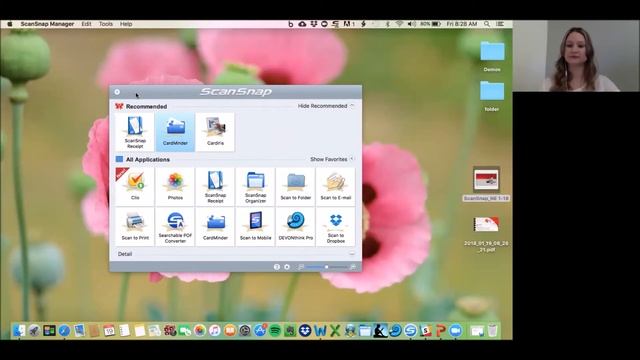Image resolution: width=640 pixels, height=360 pixels.
Task: Select the desktop folder named folder
Action: 492,96
